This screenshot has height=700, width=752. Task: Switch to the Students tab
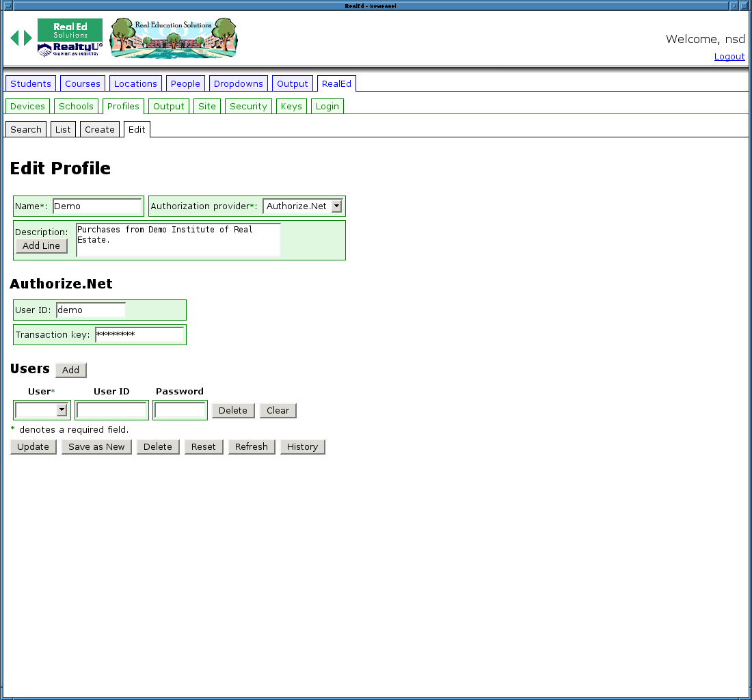[31, 83]
